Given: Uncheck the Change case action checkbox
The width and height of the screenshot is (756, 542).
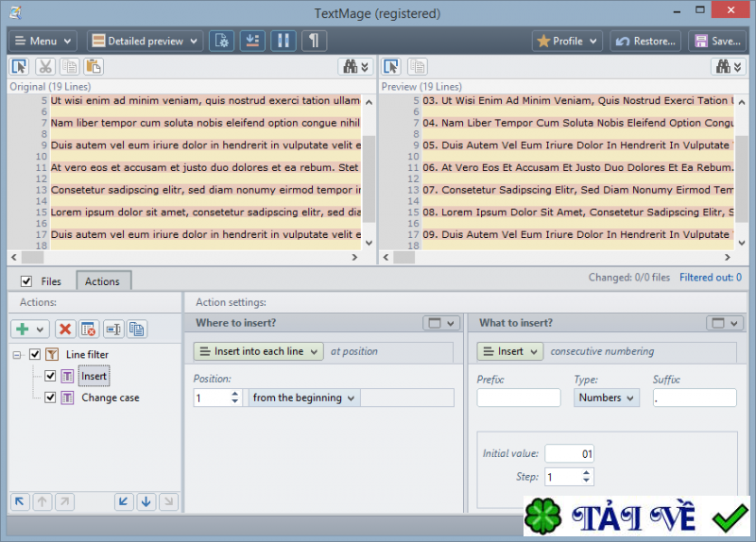Looking at the screenshot, I should (x=50, y=398).
